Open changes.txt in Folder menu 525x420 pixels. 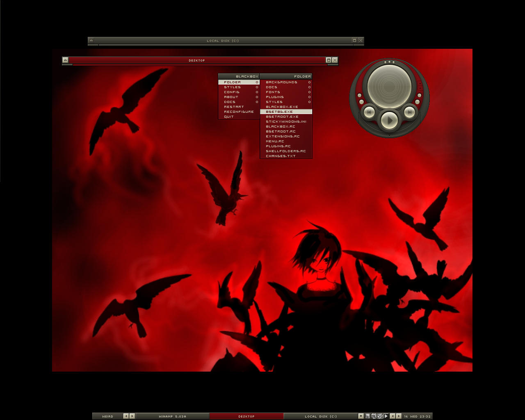coord(286,156)
